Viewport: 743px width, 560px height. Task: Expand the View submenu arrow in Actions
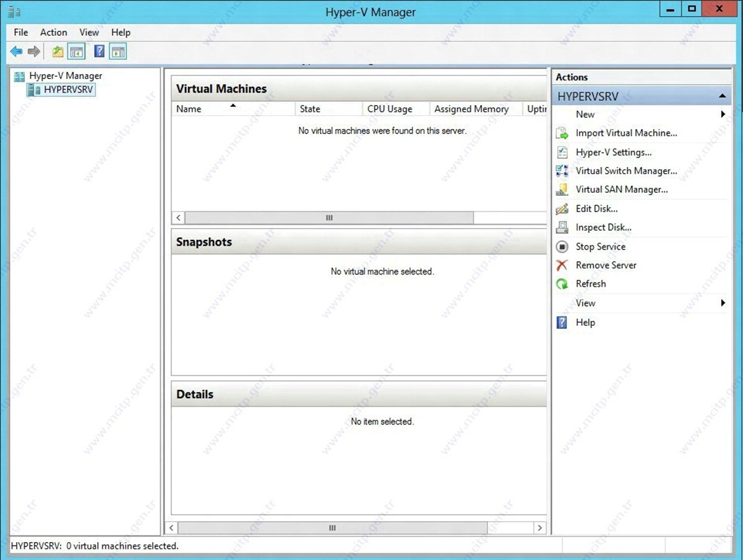(723, 303)
